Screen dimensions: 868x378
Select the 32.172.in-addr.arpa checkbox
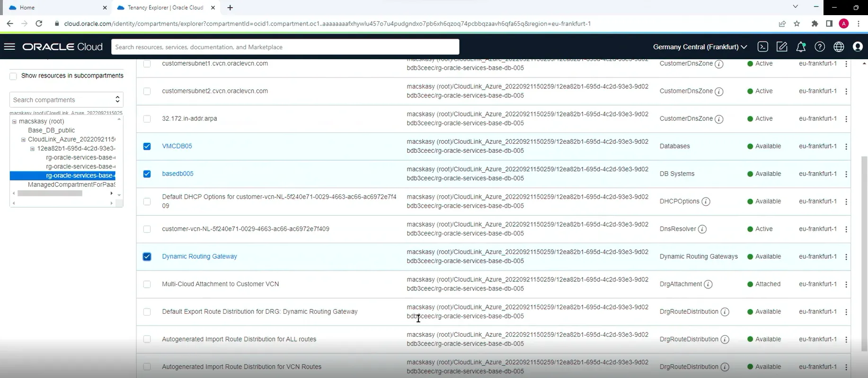[147, 119]
